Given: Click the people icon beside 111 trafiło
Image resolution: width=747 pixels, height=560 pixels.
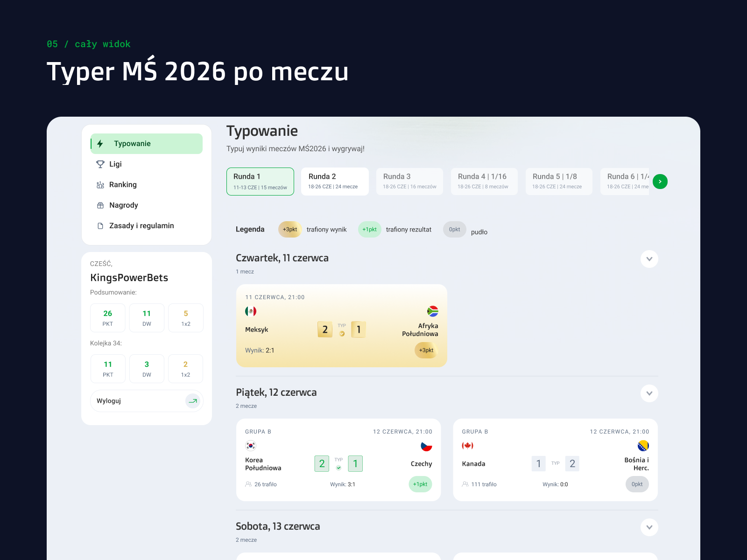Looking at the screenshot, I should pyautogui.click(x=465, y=484).
